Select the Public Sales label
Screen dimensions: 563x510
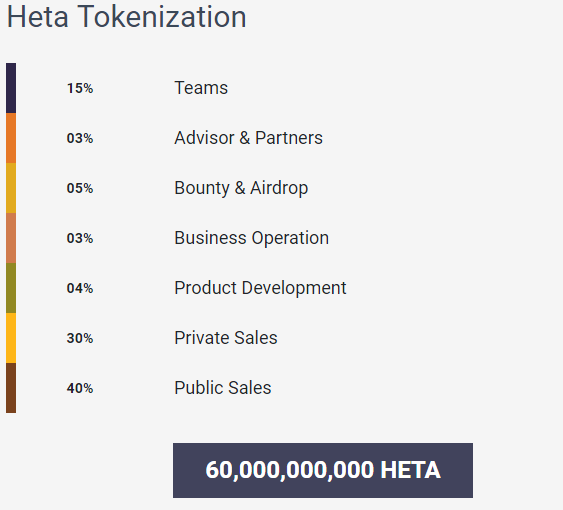click(223, 388)
